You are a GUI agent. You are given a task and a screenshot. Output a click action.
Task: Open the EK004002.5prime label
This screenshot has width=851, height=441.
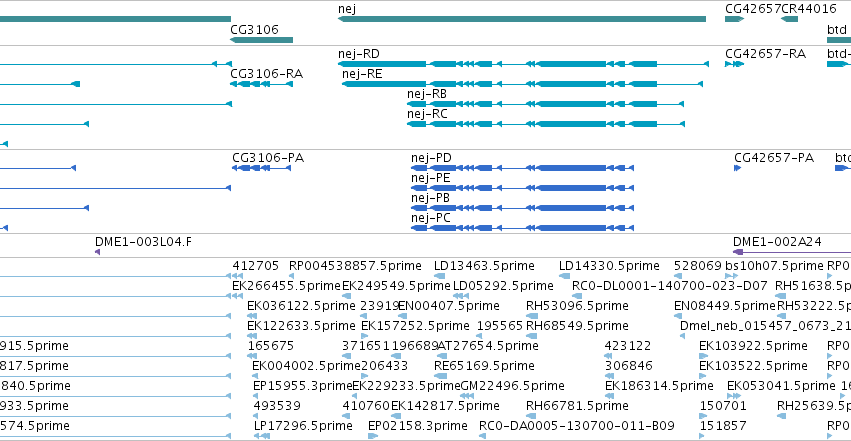click(307, 366)
